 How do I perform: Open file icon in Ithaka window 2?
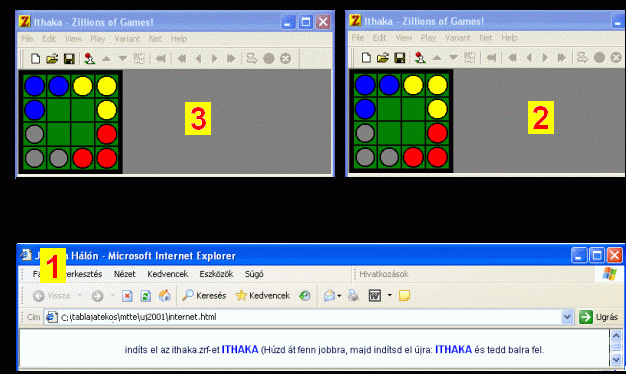[382, 58]
